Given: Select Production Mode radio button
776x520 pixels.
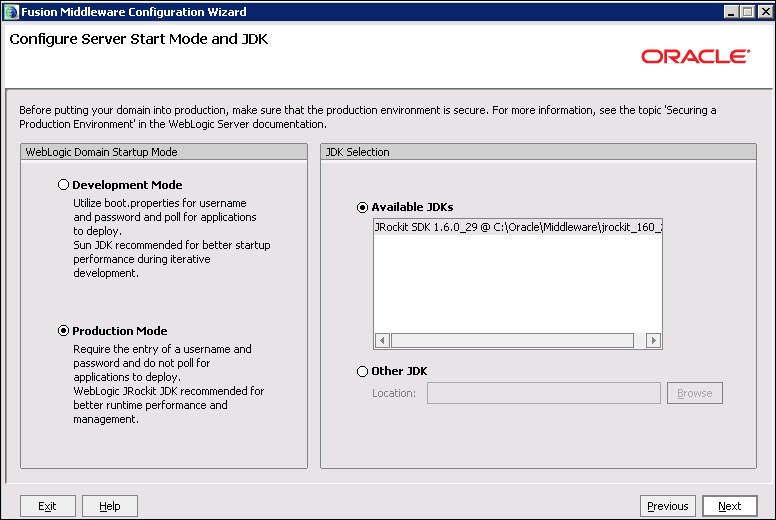Looking at the screenshot, I should pos(65,331).
